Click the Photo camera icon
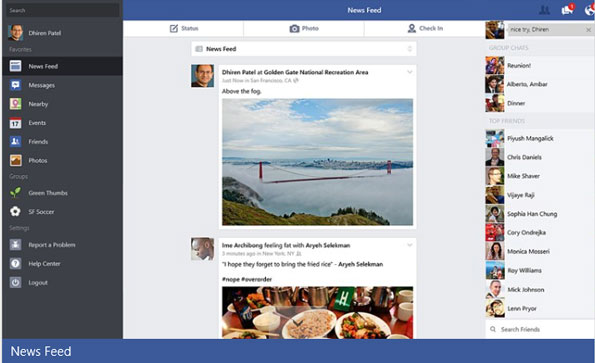The image size is (595, 363). coord(294,28)
